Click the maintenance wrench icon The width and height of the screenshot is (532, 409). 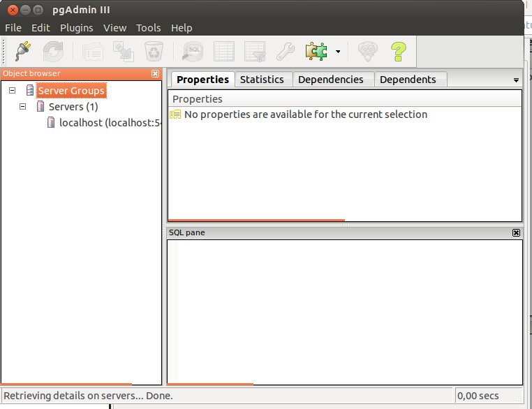285,51
